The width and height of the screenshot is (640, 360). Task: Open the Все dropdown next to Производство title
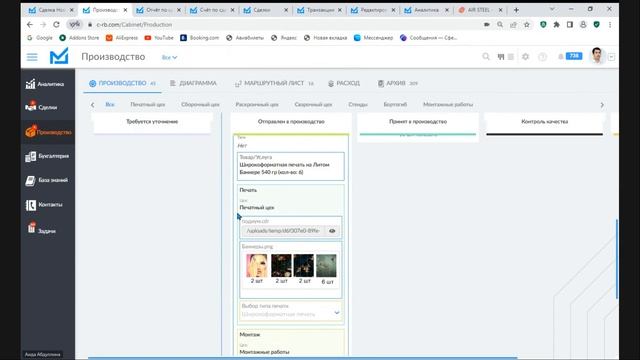[169, 58]
